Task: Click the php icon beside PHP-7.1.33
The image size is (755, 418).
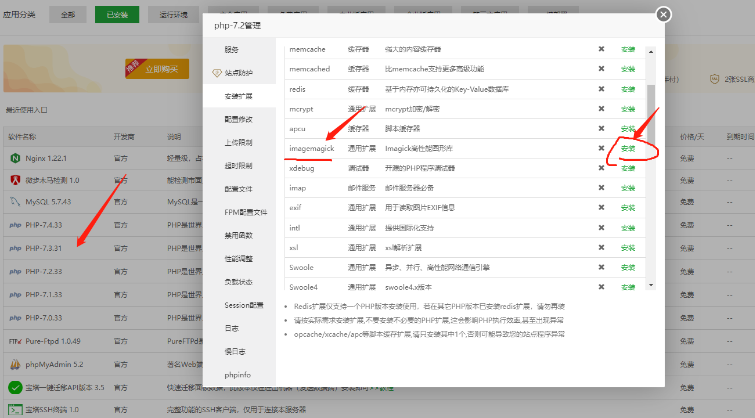Action: click(x=15, y=295)
